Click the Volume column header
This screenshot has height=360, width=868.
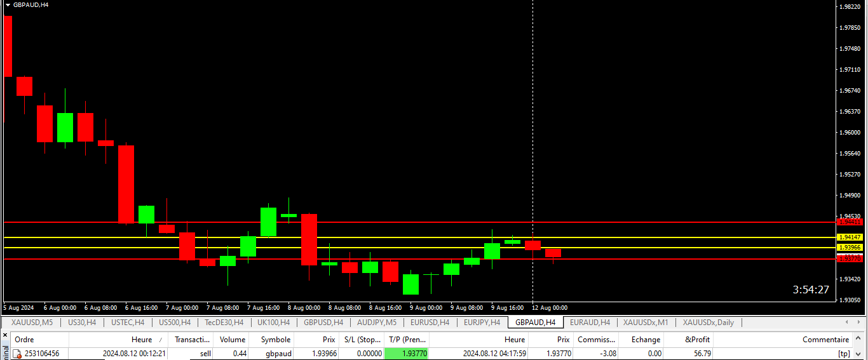232,340
